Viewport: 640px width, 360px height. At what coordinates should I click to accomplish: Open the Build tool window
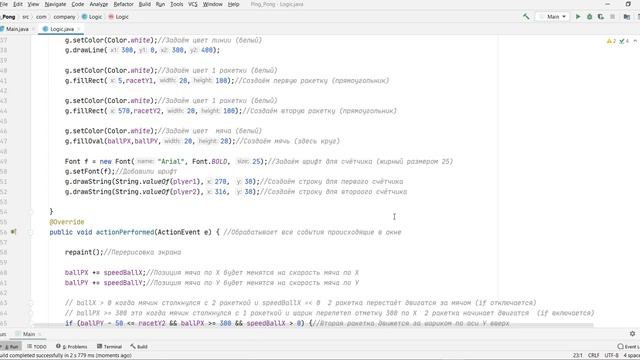(139, 347)
